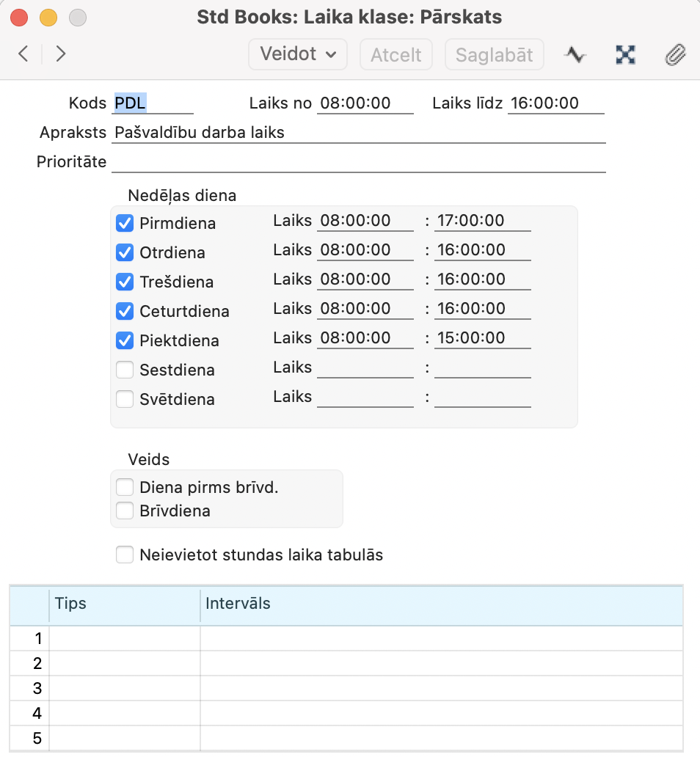Go to the next record arrow
Viewport: 700px width, 757px height.
pos(61,54)
